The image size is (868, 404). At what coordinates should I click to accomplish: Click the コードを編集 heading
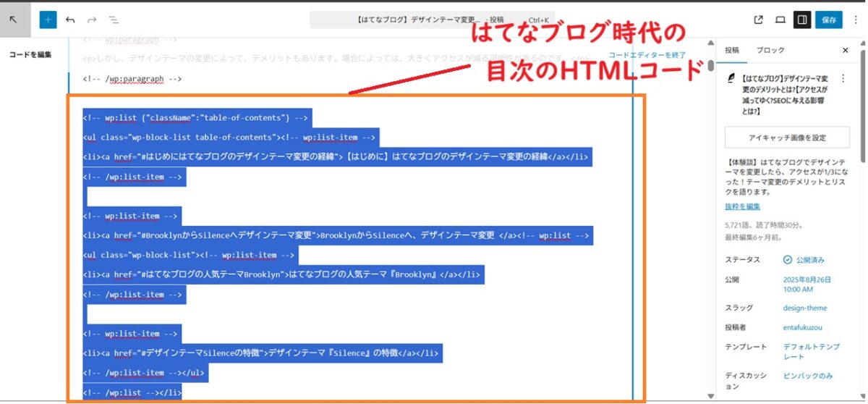tap(30, 54)
